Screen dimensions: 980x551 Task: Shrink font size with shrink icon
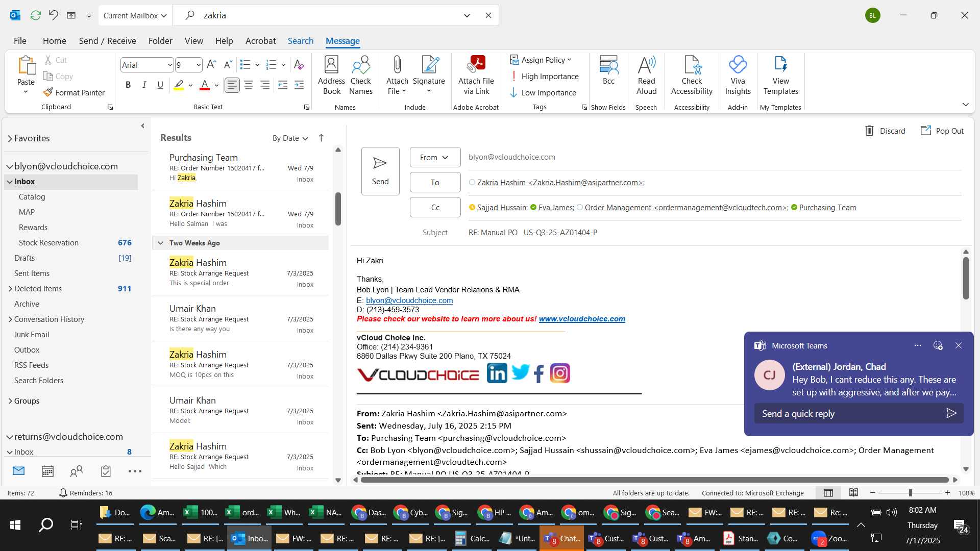pos(228,65)
